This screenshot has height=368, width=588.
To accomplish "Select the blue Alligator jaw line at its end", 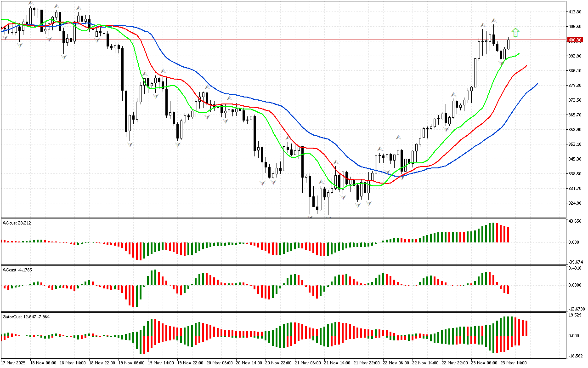I will (x=537, y=84).
